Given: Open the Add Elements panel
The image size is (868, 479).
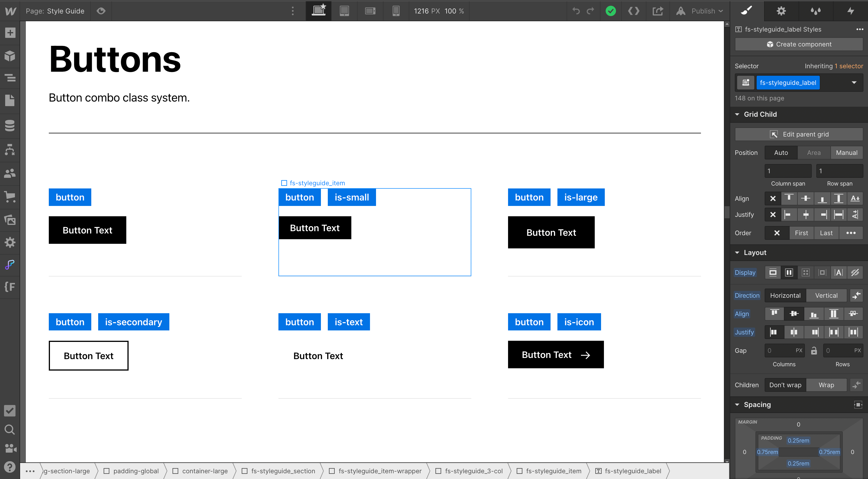Looking at the screenshot, I should 10,33.
